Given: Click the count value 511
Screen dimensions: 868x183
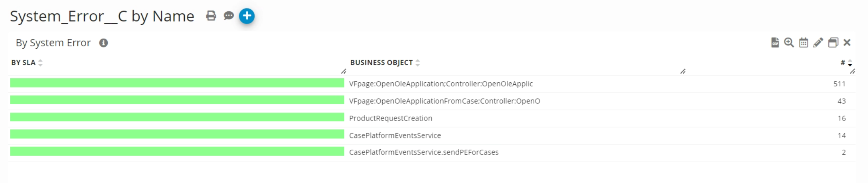Looking at the screenshot, I should coord(839,84).
